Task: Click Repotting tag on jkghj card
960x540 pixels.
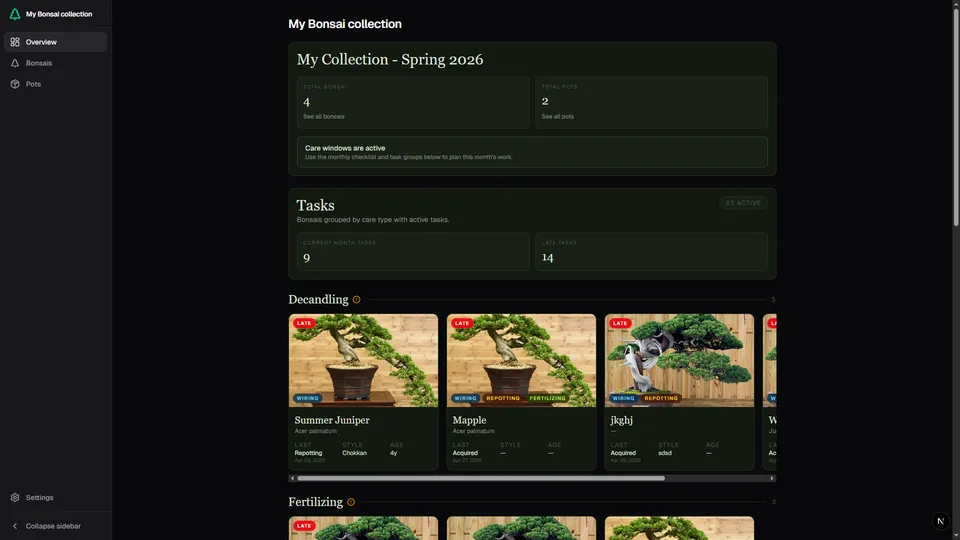Action: point(661,398)
